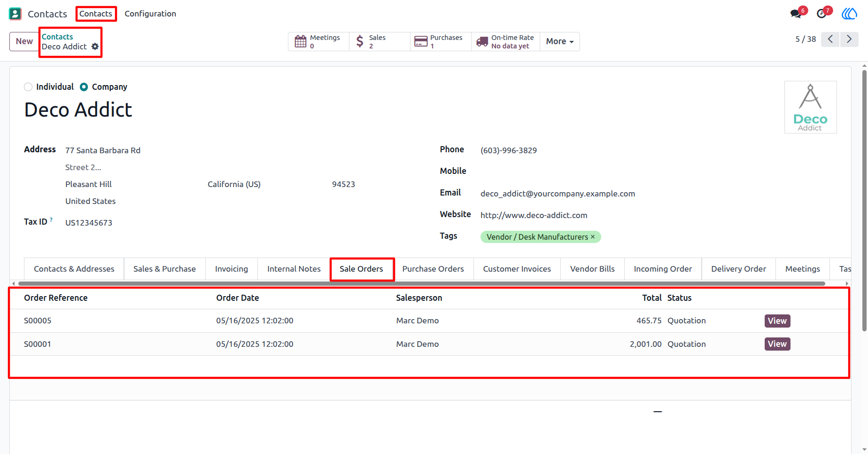This screenshot has height=454, width=868.
Task: View sale order S00005
Action: click(777, 321)
